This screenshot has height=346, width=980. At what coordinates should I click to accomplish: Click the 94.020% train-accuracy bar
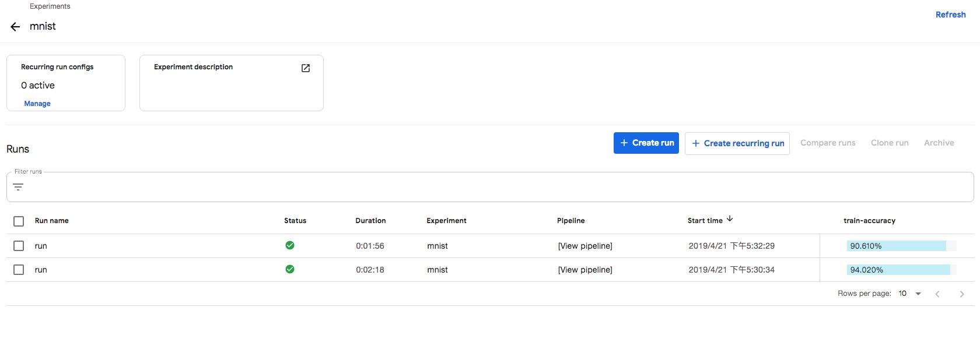tap(898, 270)
